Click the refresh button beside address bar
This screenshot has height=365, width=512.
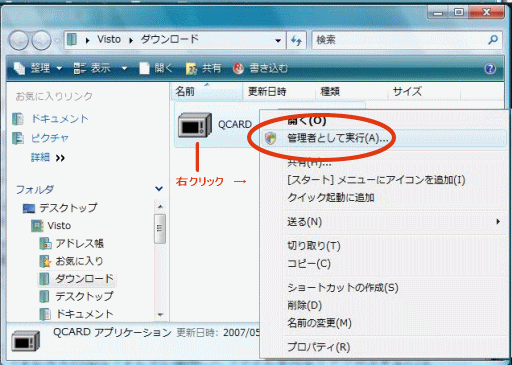pos(296,40)
